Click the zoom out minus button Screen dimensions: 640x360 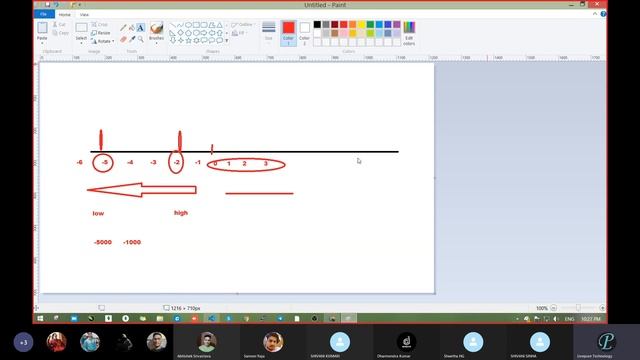(x=553, y=308)
